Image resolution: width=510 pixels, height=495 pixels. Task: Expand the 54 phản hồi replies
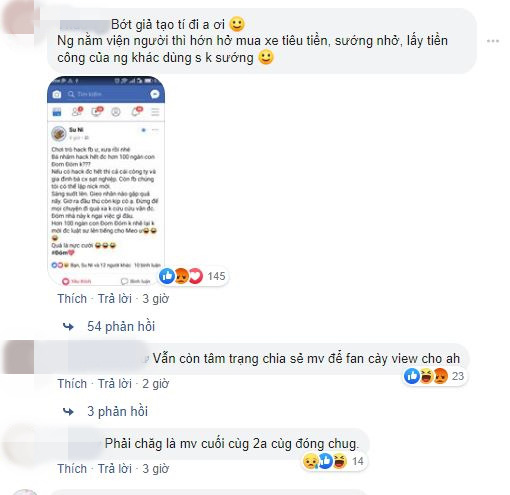pos(121,326)
